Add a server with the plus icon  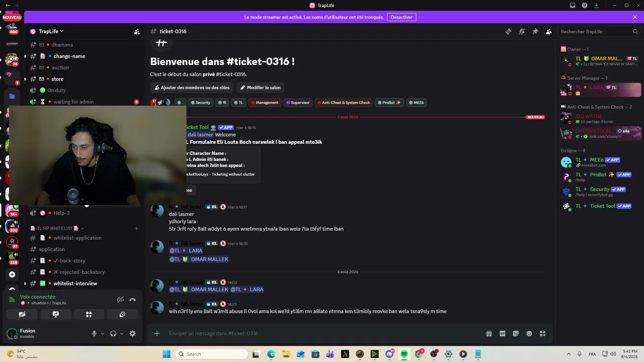(12, 275)
